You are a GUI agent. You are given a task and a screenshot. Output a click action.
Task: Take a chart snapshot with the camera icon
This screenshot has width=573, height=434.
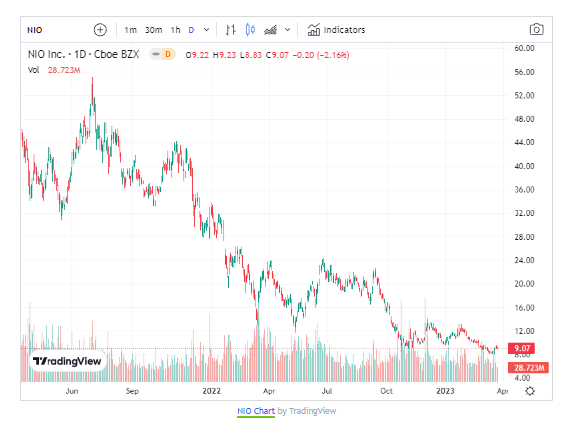(x=536, y=30)
